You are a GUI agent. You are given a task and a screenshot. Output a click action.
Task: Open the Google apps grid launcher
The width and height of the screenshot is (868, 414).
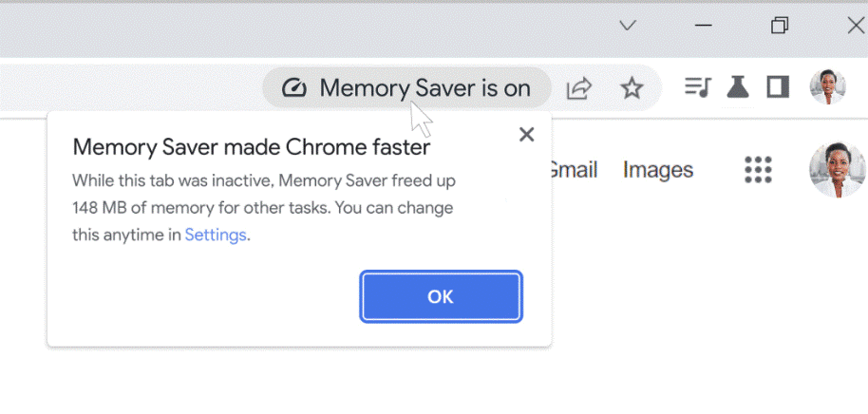(758, 170)
